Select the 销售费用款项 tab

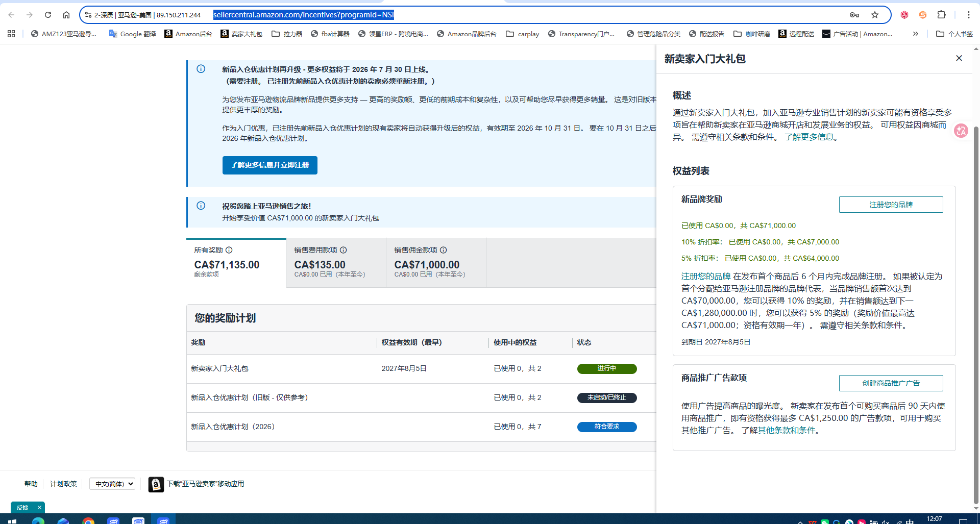click(336, 263)
